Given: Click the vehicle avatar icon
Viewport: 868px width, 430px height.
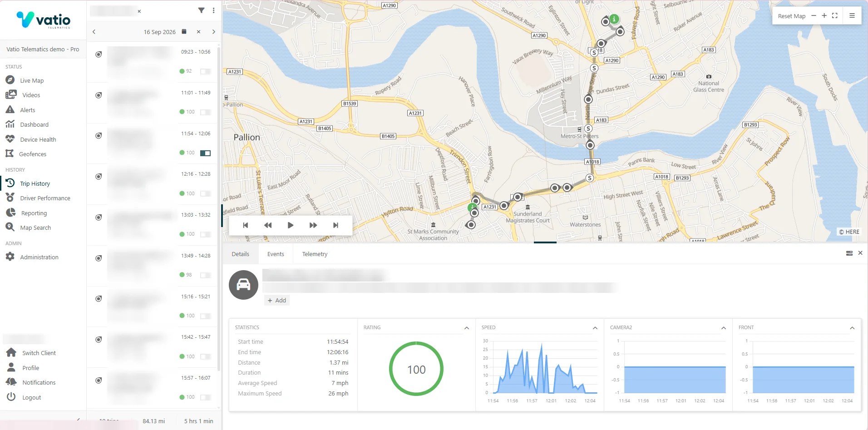Looking at the screenshot, I should click(243, 285).
